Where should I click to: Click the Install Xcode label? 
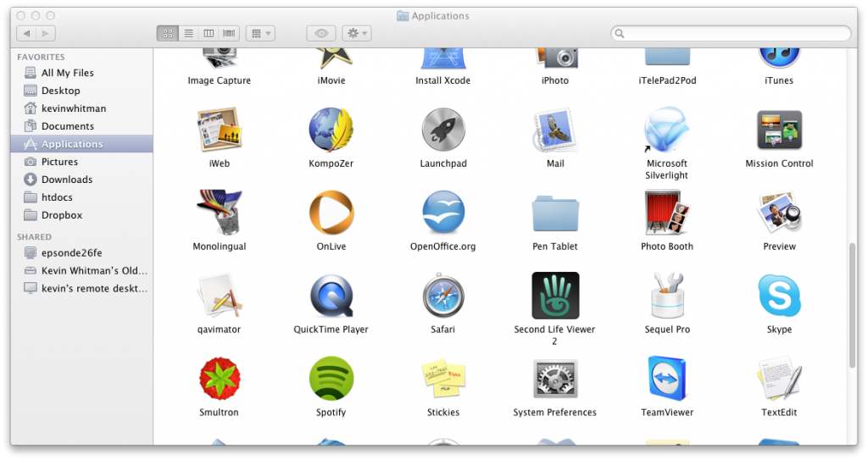442,80
